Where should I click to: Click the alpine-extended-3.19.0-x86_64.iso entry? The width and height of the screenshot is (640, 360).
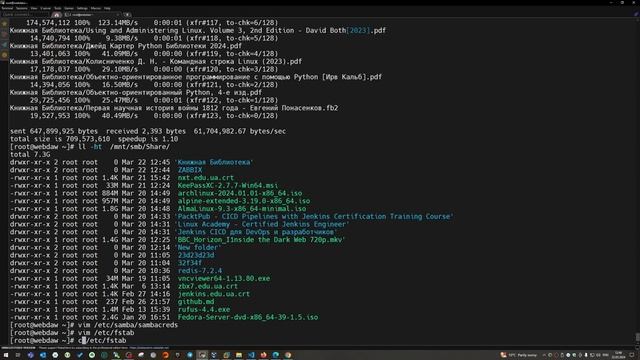[244, 201]
